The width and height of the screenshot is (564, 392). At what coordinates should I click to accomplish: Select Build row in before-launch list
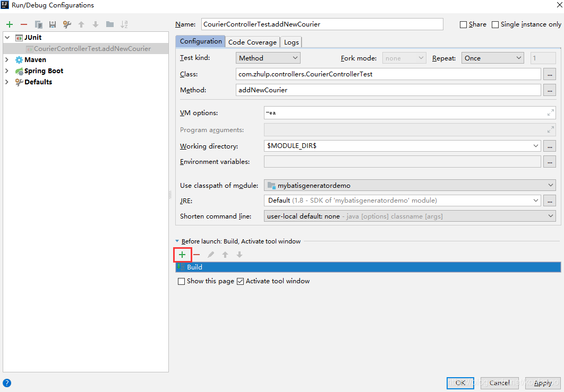click(x=368, y=267)
